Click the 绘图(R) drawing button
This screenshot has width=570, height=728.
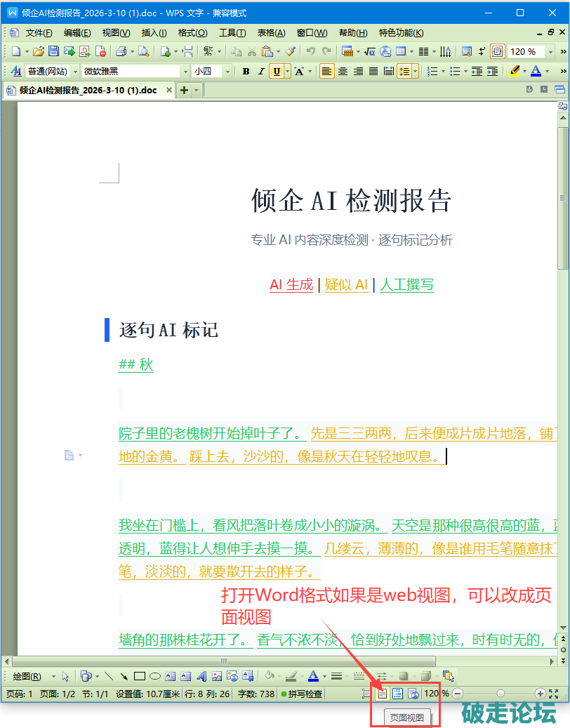(x=27, y=677)
